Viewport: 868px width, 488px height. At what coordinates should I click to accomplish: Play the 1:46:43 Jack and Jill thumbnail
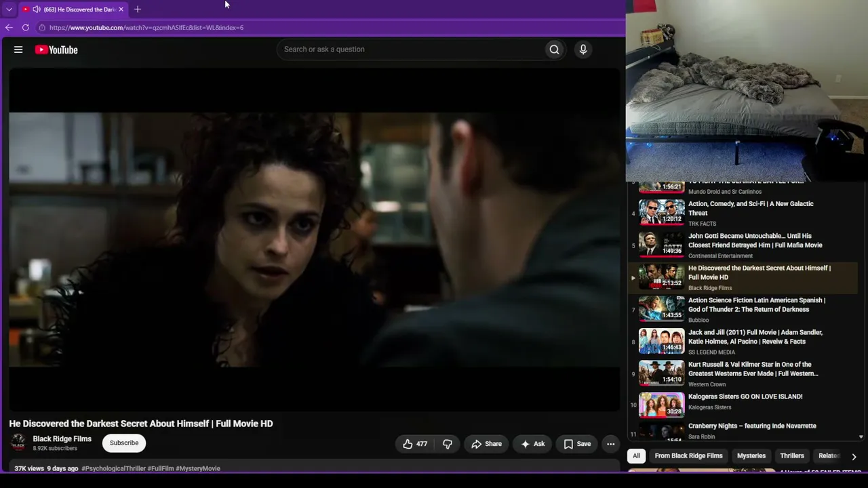tap(662, 342)
